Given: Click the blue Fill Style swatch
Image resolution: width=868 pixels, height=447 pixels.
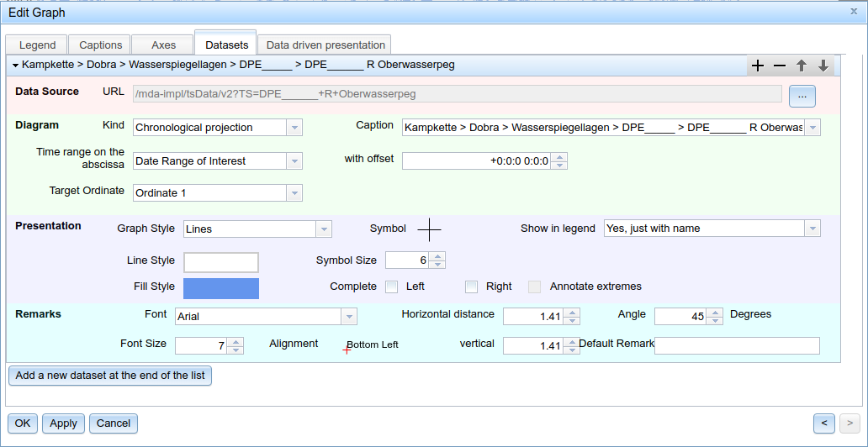Looking at the screenshot, I should (x=221, y=288).
